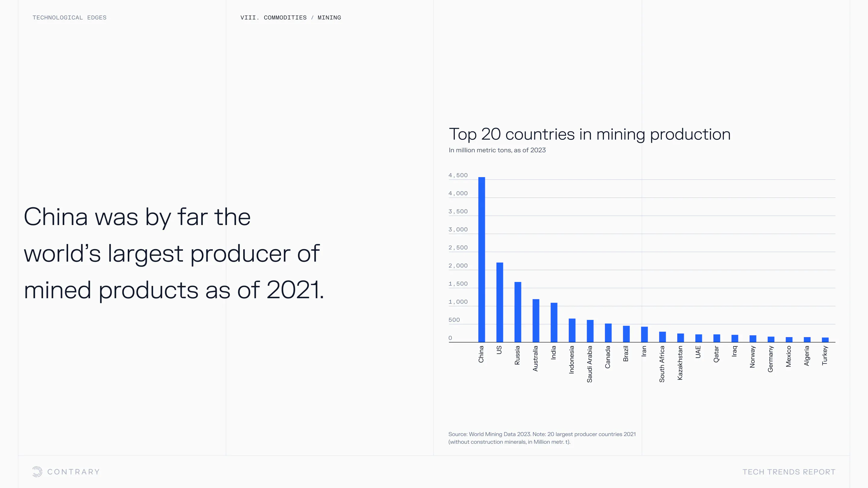The image size is (868, 488).
Task: Click the Contrary spiral logo icon
Action: (37, 471)
